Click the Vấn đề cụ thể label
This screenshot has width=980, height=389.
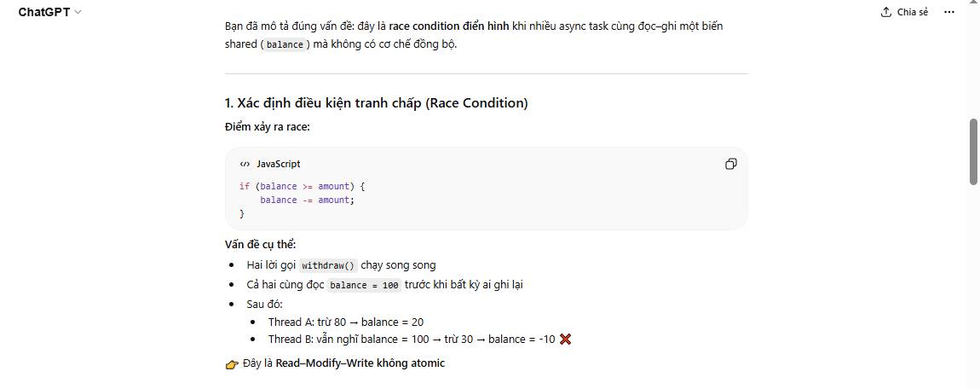coord(260,245)
